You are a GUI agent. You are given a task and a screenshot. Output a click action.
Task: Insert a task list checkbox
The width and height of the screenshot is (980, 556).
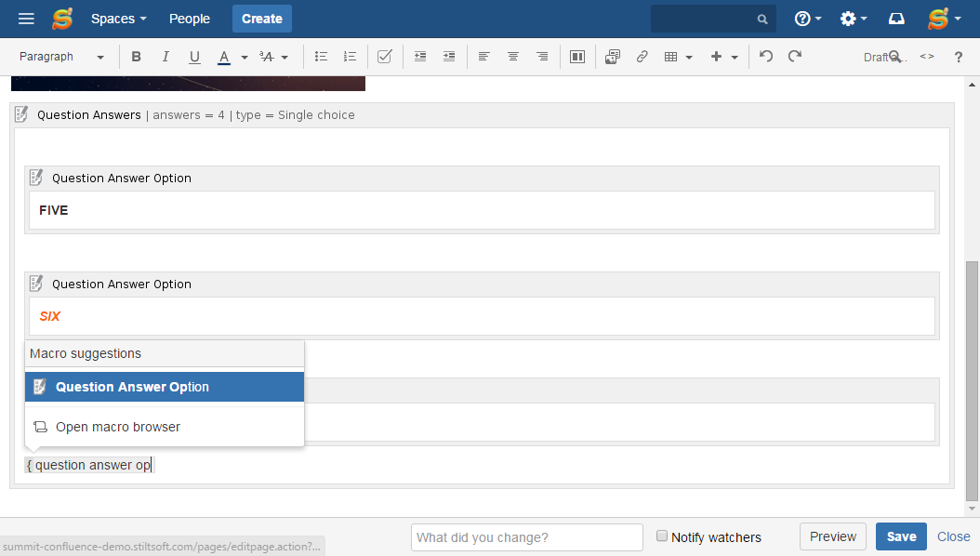pos(385,57)
